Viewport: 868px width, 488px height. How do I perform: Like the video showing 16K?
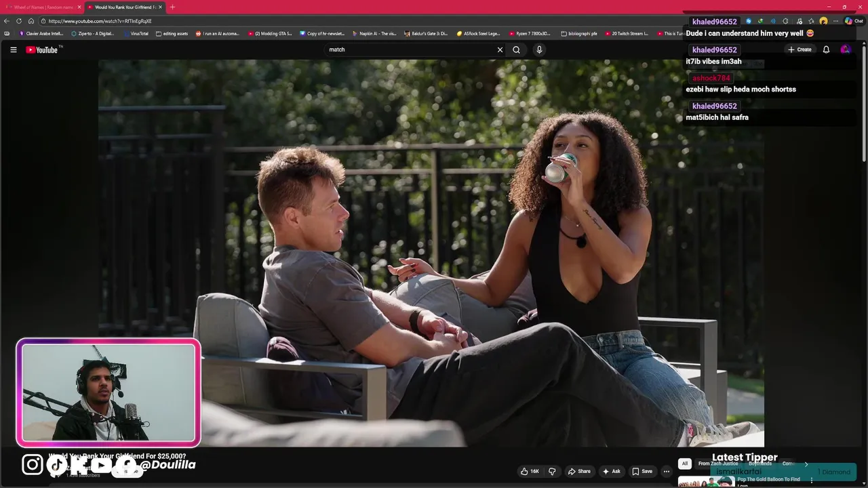530,471
